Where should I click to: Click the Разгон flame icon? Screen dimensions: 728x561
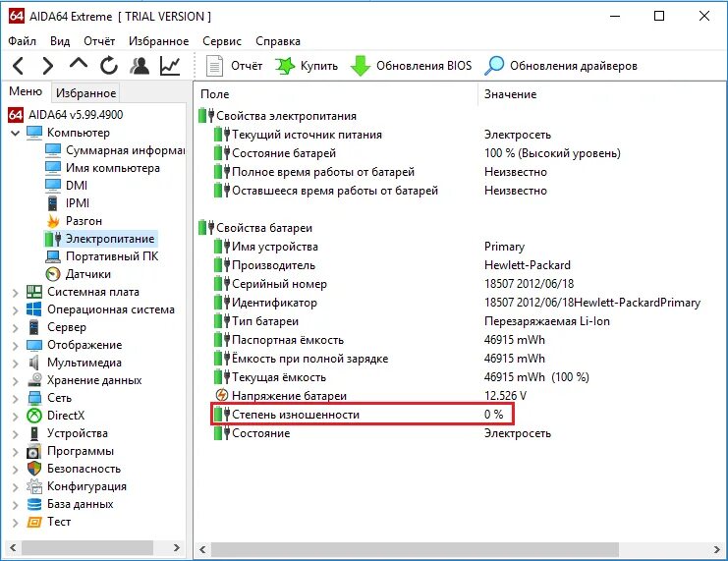pos(53,221)
